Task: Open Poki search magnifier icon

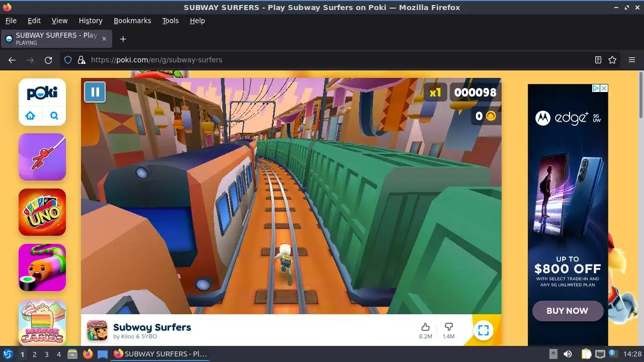Action: [x=54, y=116]
